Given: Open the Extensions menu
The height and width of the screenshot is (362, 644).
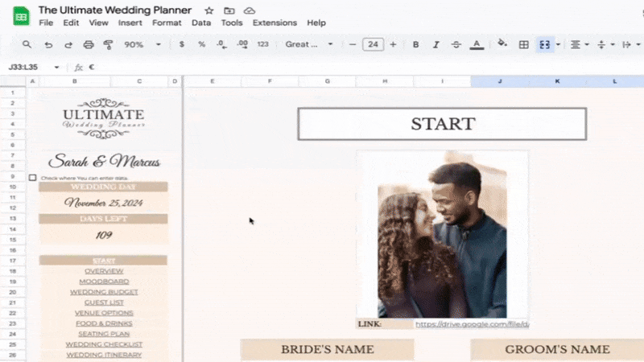Looking at the screenshot, I should tap(275, 23).
